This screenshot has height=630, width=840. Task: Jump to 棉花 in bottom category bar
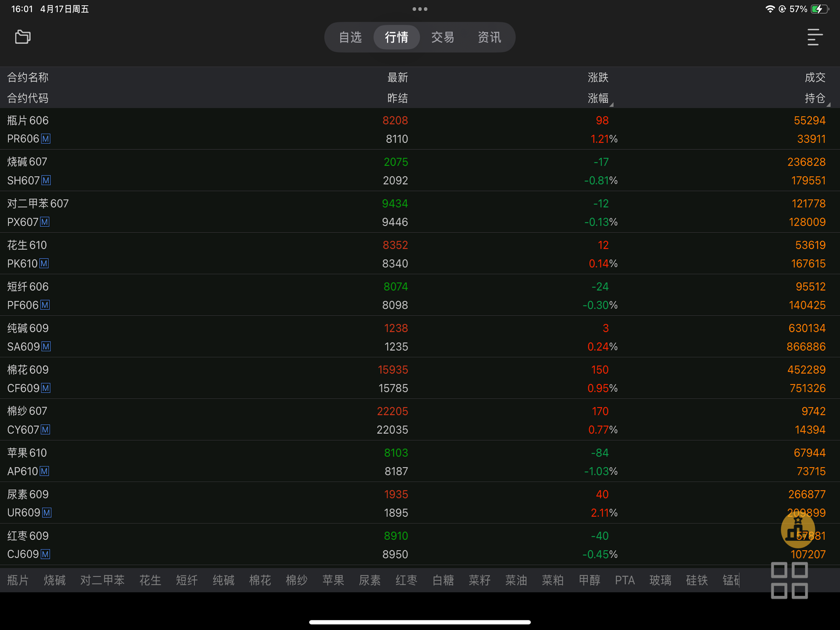tap(260, 580)
